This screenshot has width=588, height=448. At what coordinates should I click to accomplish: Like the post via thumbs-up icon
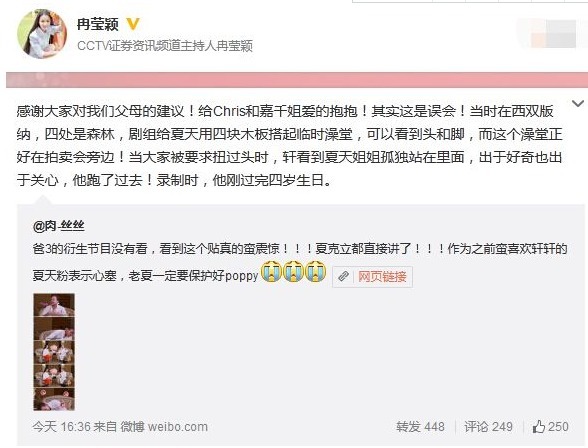tap(538, 427)
